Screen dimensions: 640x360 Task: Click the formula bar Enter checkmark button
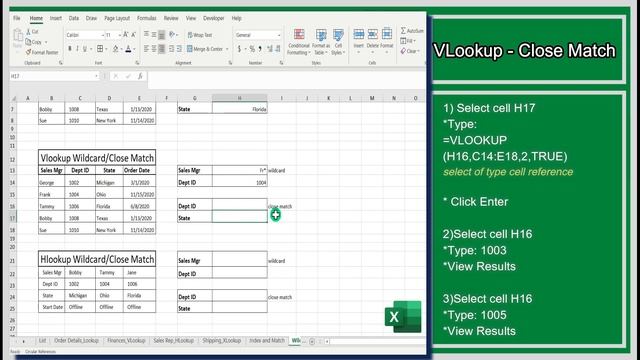coord(128,76)
